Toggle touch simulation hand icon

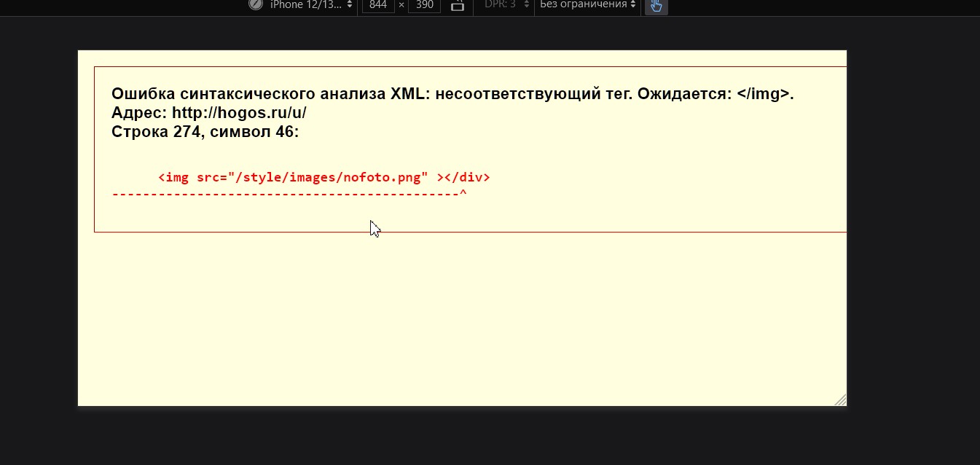[656, 6]
